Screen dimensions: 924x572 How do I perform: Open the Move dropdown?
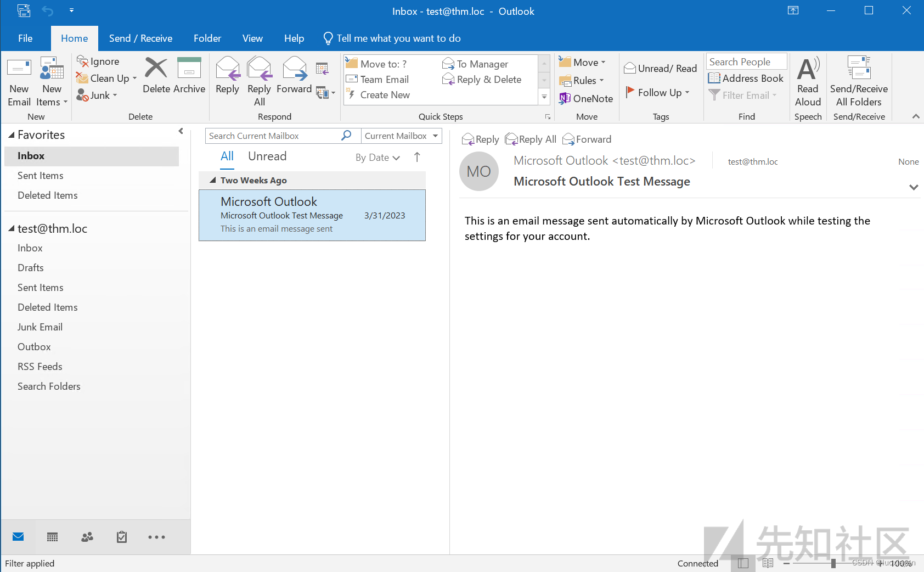point(582,63)
